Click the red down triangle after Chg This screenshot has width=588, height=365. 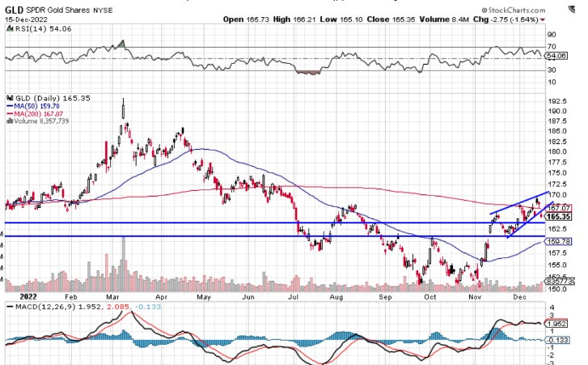click(543, 20)
